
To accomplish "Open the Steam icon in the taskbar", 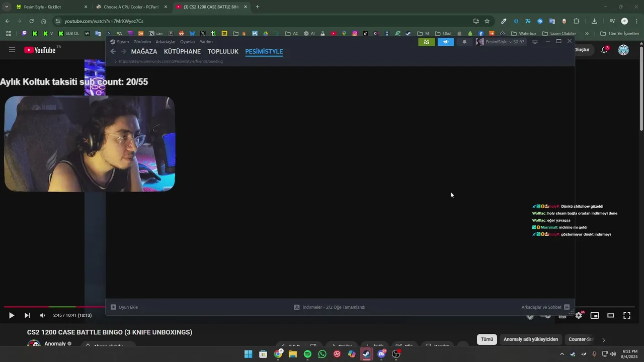I will pyautogui.click(x=366, y=354).
